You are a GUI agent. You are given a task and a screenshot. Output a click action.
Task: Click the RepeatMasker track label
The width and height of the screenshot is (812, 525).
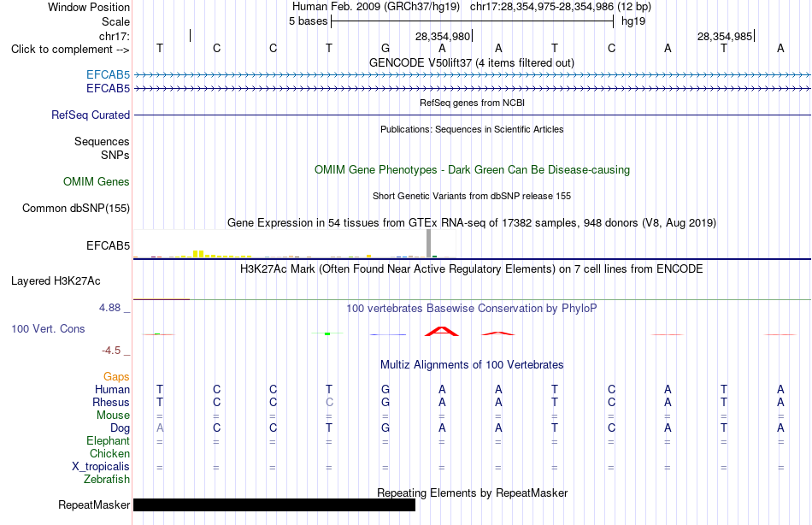[94, 504]
